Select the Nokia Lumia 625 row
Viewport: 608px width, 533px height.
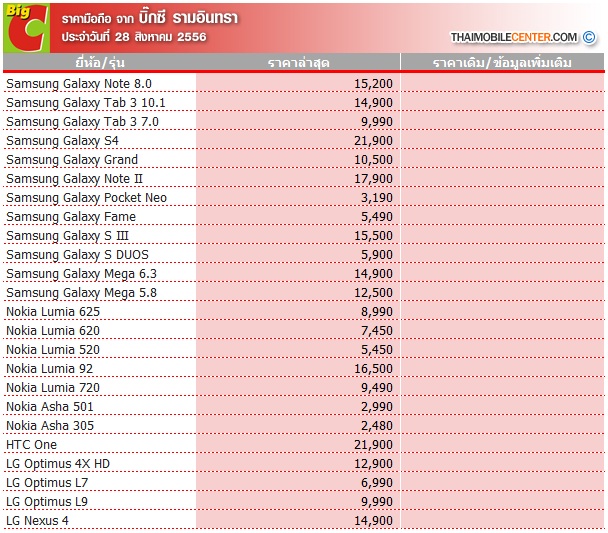click(x=304, y=311)
